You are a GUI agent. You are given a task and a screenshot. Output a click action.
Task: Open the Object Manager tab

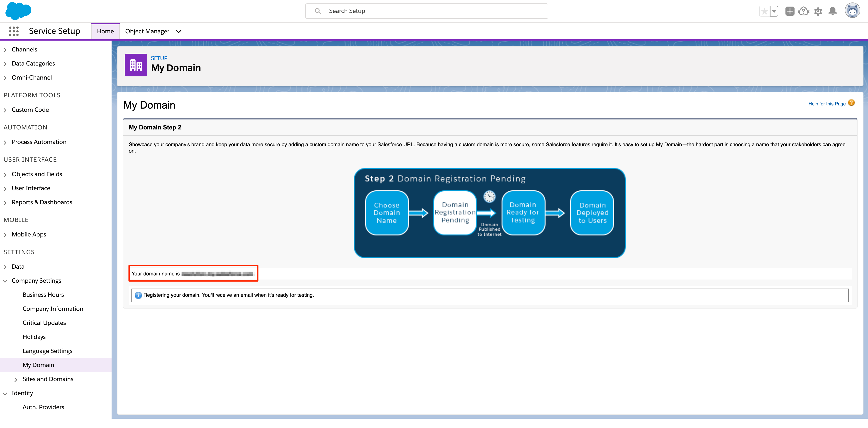point(147,31)
